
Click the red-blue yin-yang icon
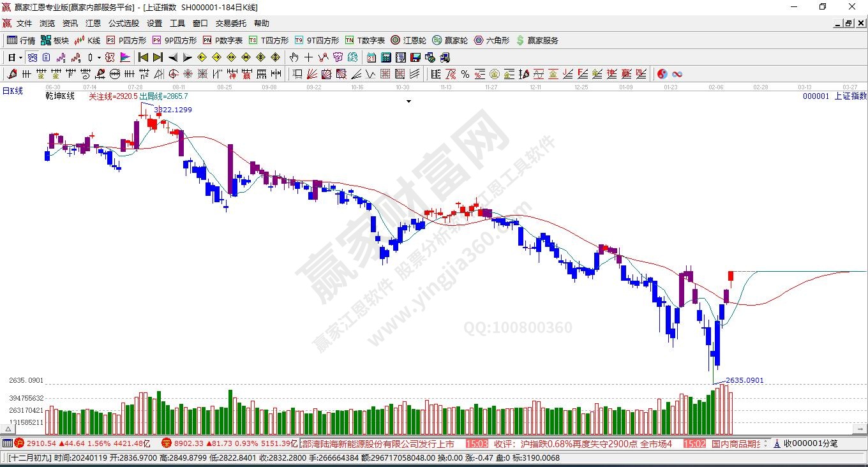tap(662, 74)
